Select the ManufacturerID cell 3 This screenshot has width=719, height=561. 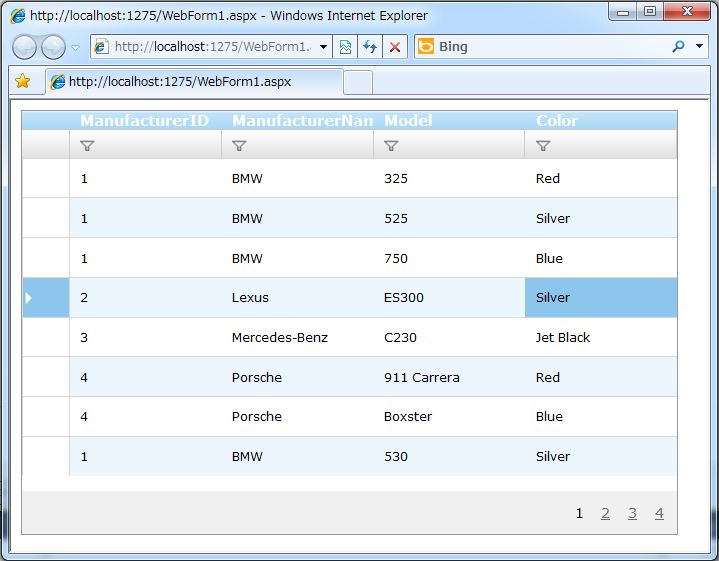tap(145, 338)
